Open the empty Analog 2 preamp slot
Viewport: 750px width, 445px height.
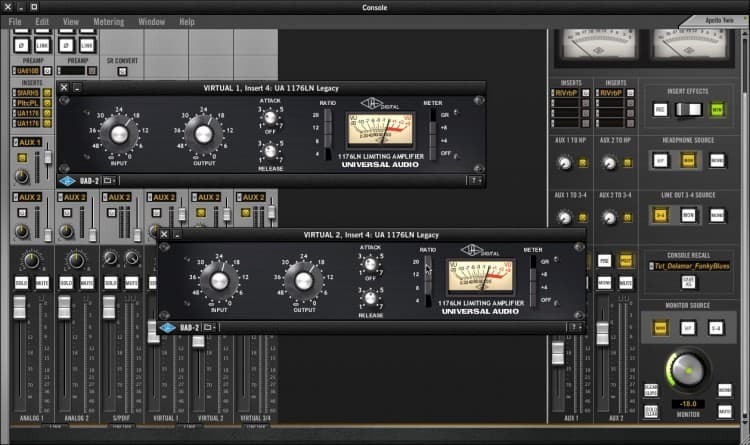click(x=72, y=71)
